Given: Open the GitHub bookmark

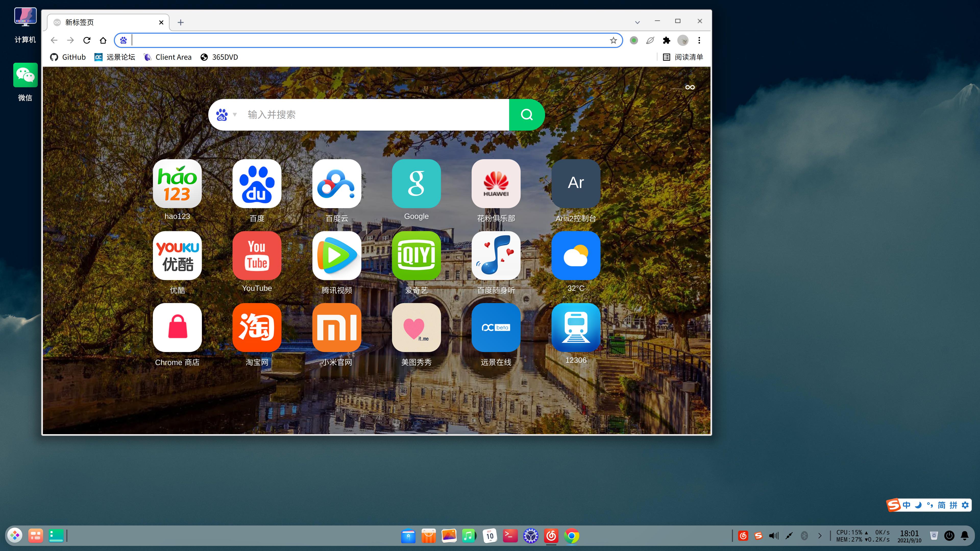Looking at the screenshot, I should click(x=68, y=57).
